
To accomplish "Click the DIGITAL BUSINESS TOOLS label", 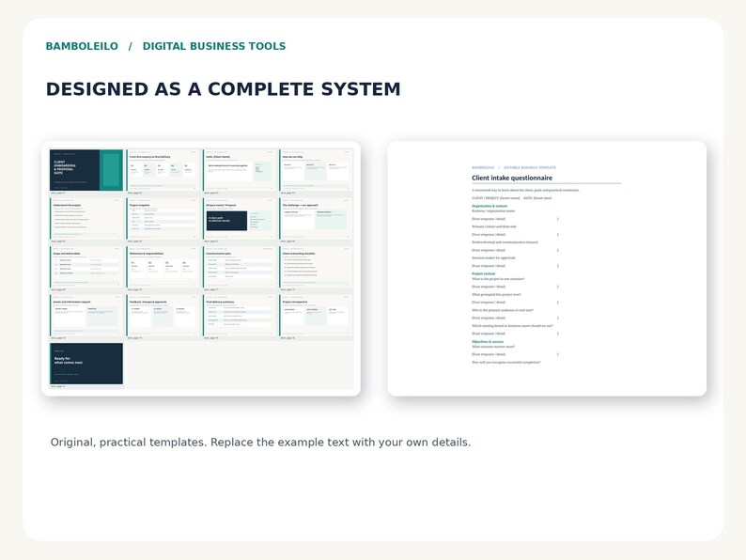I will 214,46.
